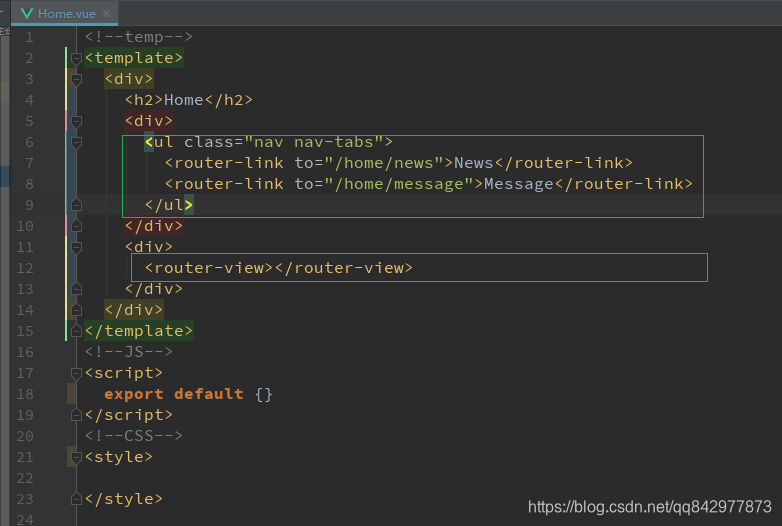Collapse the outer div fold on line 3
The height and width of the screenshot is (526, 782).
point(76,80)
